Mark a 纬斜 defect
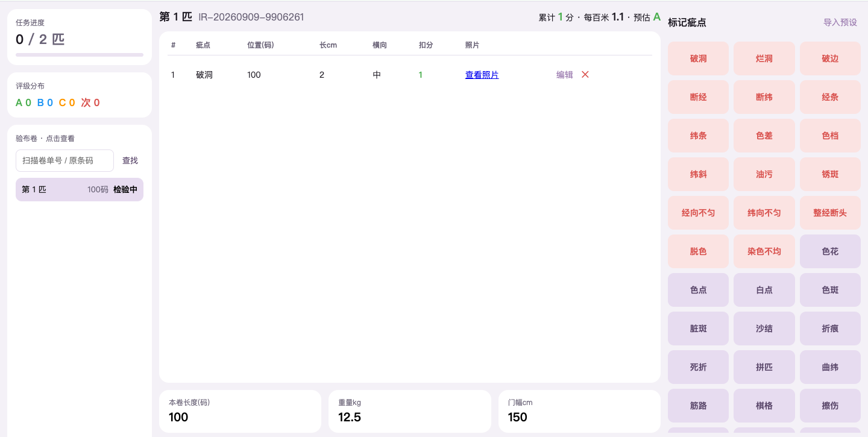Viewport: 868px width, 437px height. pyautogui.click(x=698, y=174)
